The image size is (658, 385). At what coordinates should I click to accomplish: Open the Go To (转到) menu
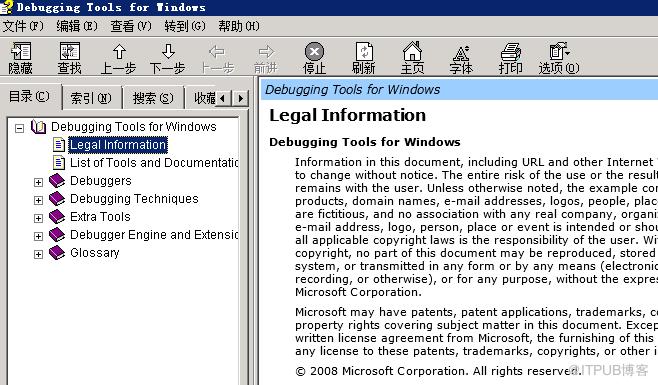[x=185, y=26]
